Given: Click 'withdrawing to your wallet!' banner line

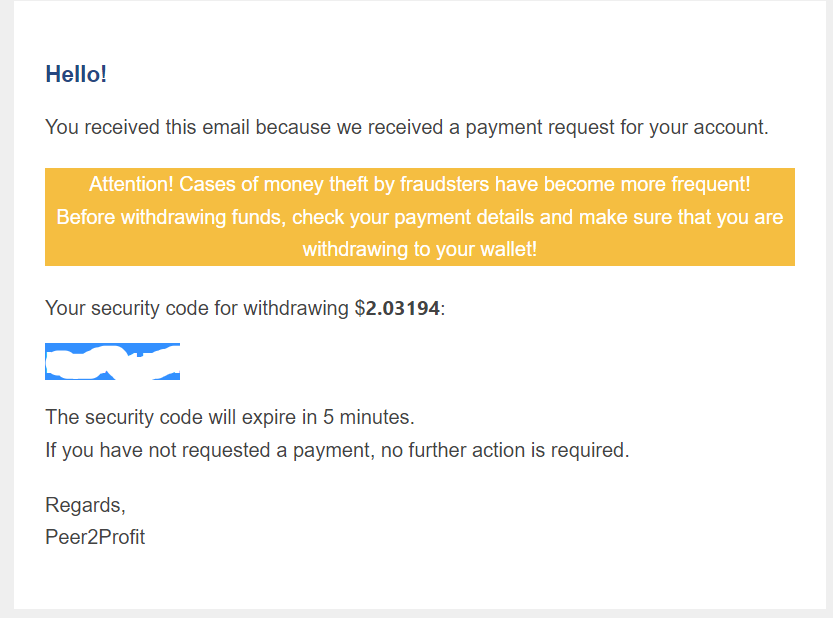Looking at the screenshot, I should [x=420, y=249].
